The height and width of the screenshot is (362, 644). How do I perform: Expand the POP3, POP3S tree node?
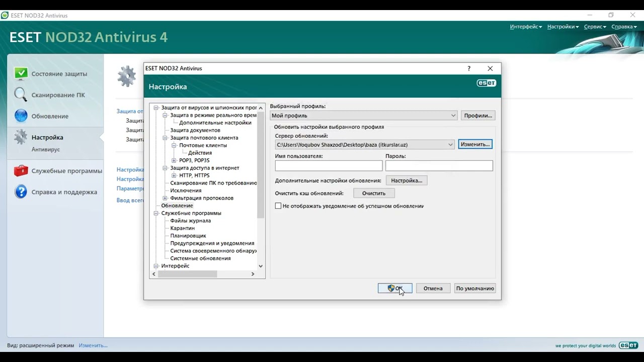pos(174,160)
